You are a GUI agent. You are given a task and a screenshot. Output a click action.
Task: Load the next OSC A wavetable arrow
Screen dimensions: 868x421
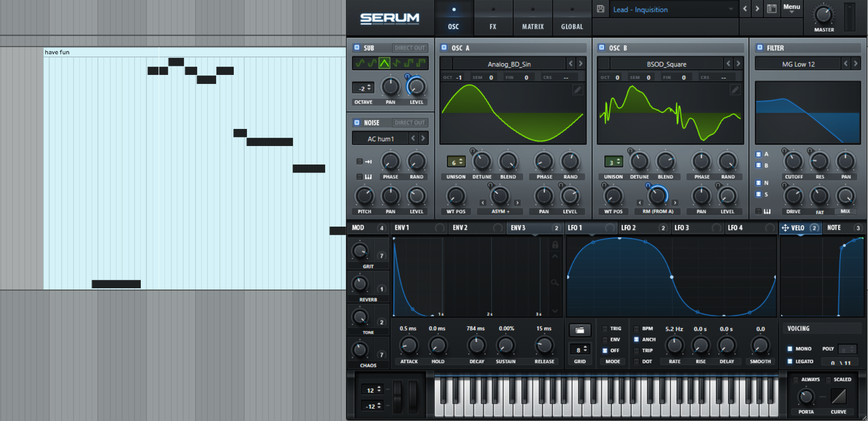tap(580, 64)
